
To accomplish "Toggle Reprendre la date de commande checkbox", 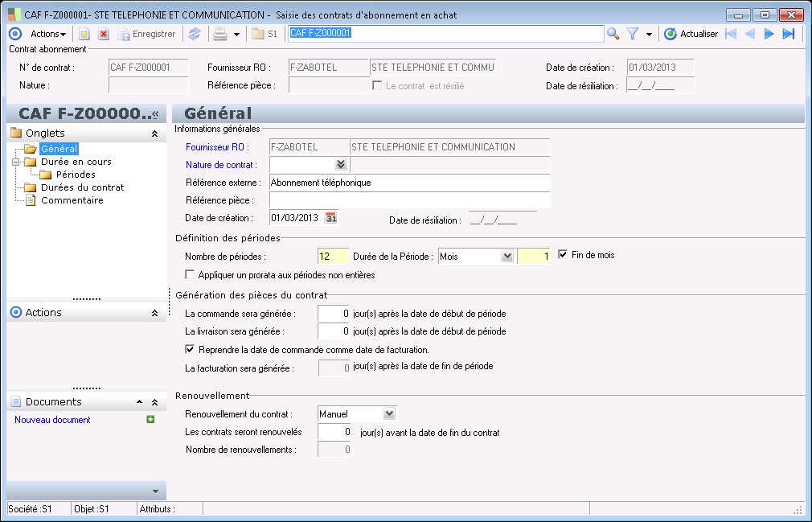I will [191, 350].
